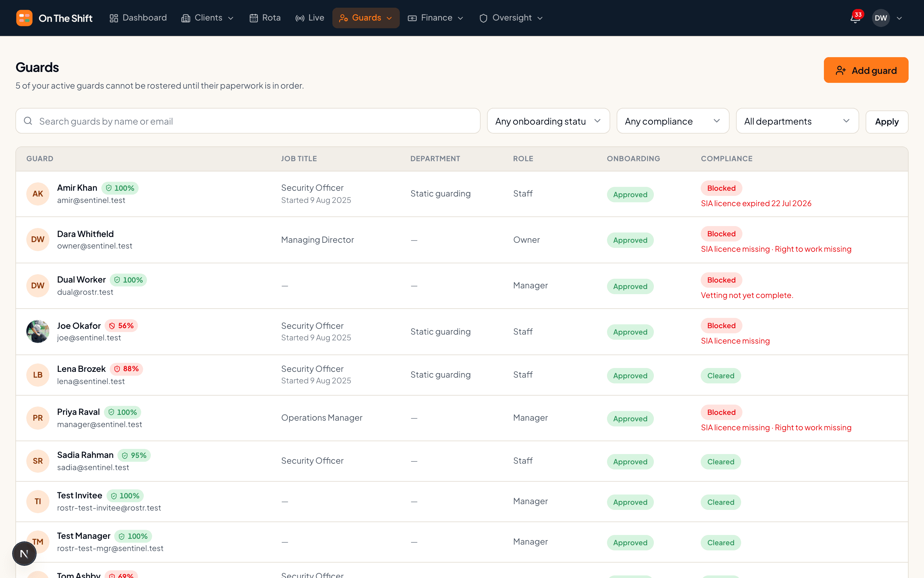Open Priya Raval's name link
The width and height of the screenshot is (924, 578).
click(x=78, y=412)
